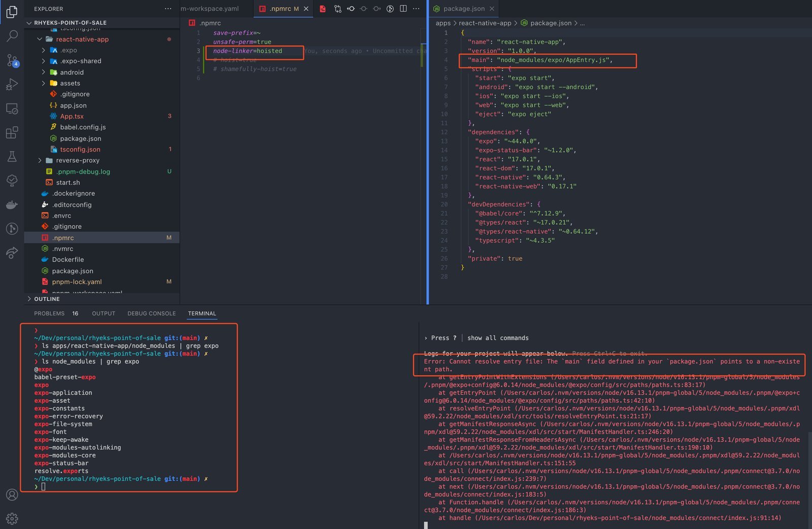The width and height of the screenshot is (812, 529).
Task: Open pnpm-lock.yaml in explorer
Action: point(77,281)
